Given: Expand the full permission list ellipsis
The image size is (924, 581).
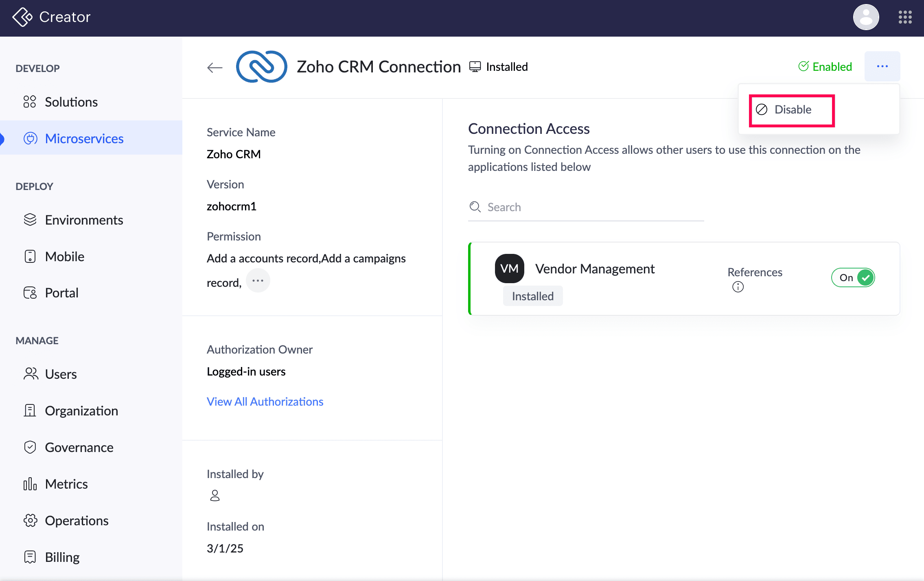Looking at the screenshot, I should 258,281.
